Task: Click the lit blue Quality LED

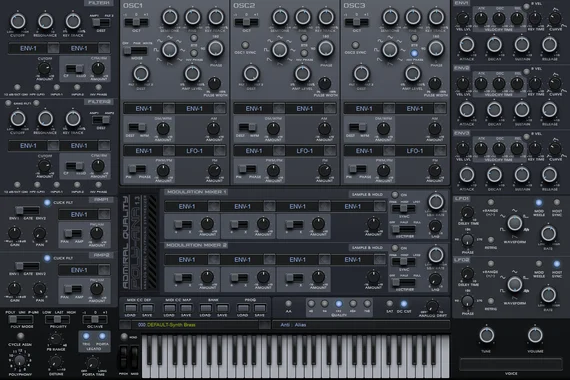Action: pyautogui.click(x=339, y=303)
